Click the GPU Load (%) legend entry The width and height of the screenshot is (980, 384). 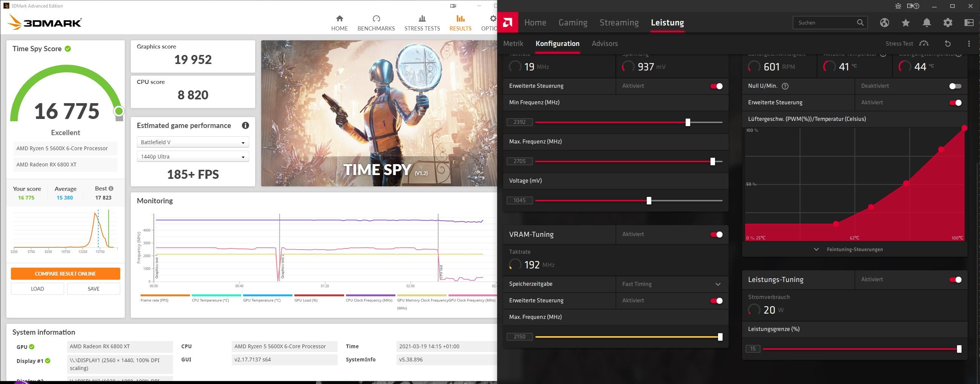pos(319,298)
